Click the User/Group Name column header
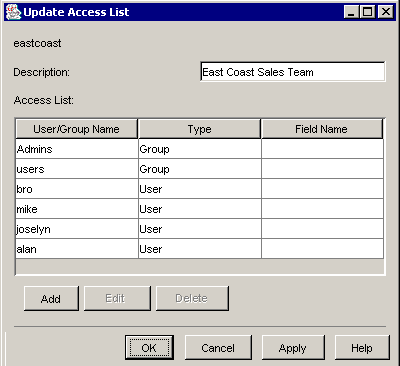This screenshot has height=366, width=400. click(76, 129)
